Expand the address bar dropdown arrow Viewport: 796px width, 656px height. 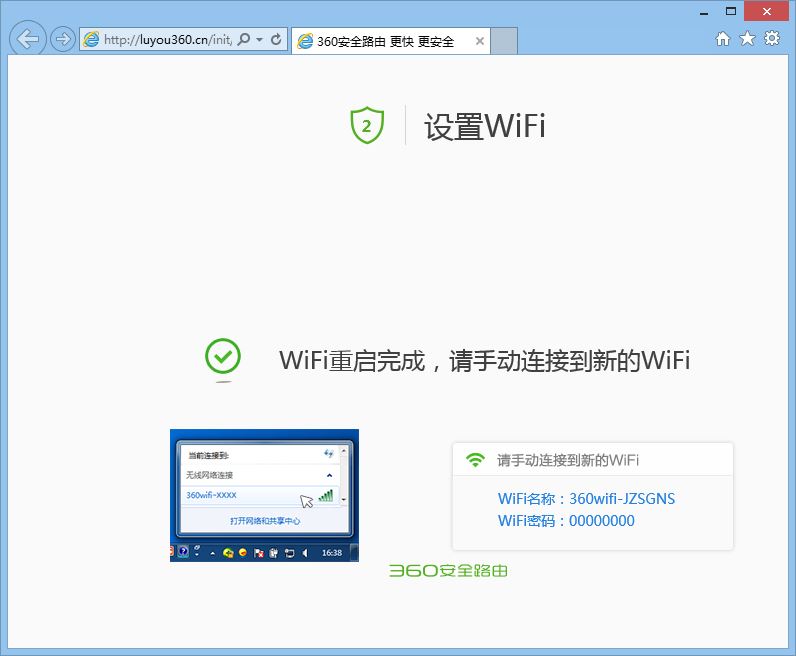(x=260, y=39)
